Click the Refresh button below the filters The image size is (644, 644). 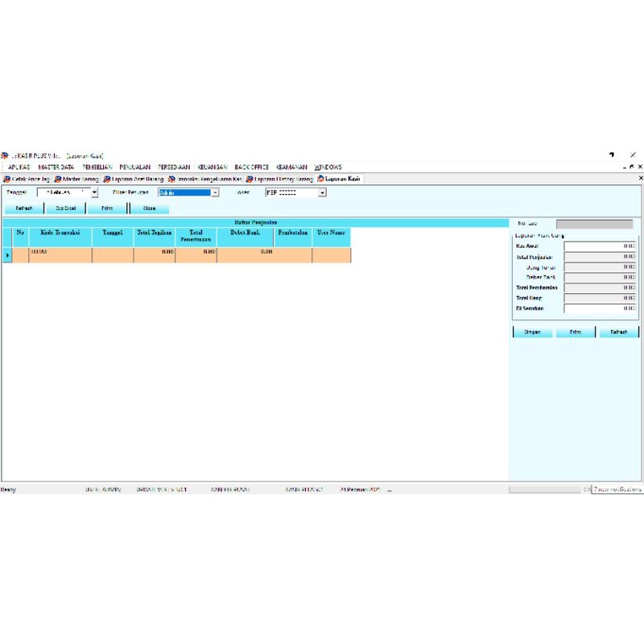[23, 208]
